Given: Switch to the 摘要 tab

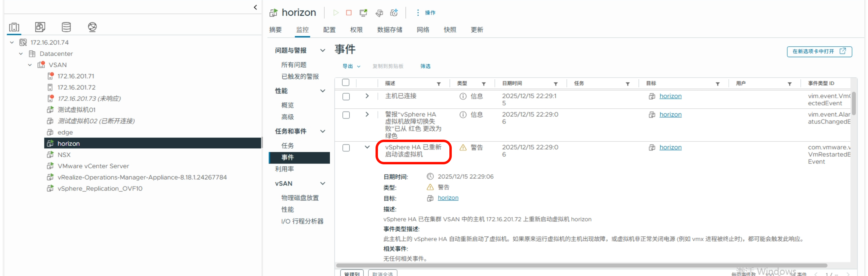Looking at the screenshot, I should [275, 29].
